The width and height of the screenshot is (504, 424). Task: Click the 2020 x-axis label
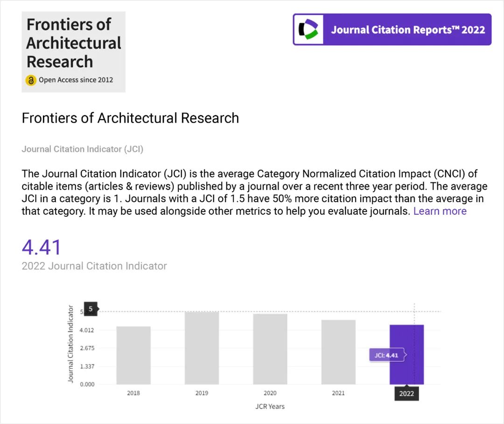pos(270,393)
